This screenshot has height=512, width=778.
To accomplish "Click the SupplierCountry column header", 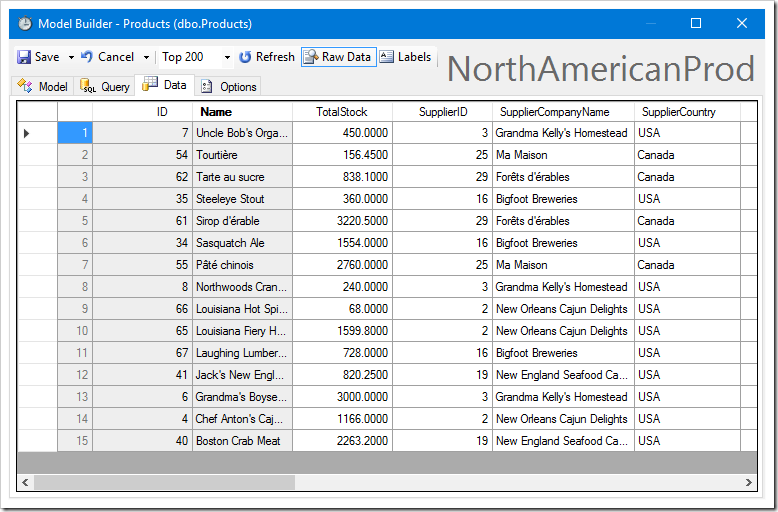I will tap(687, 112).
